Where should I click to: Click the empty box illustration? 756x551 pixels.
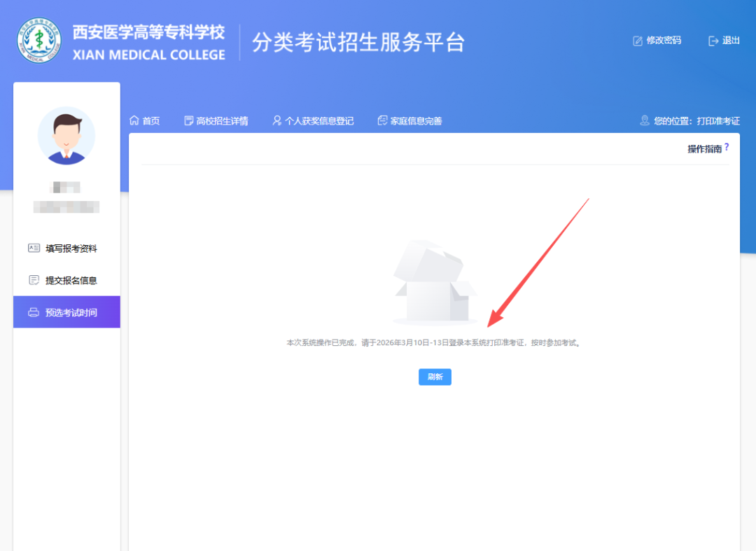[x=435, y=284]
